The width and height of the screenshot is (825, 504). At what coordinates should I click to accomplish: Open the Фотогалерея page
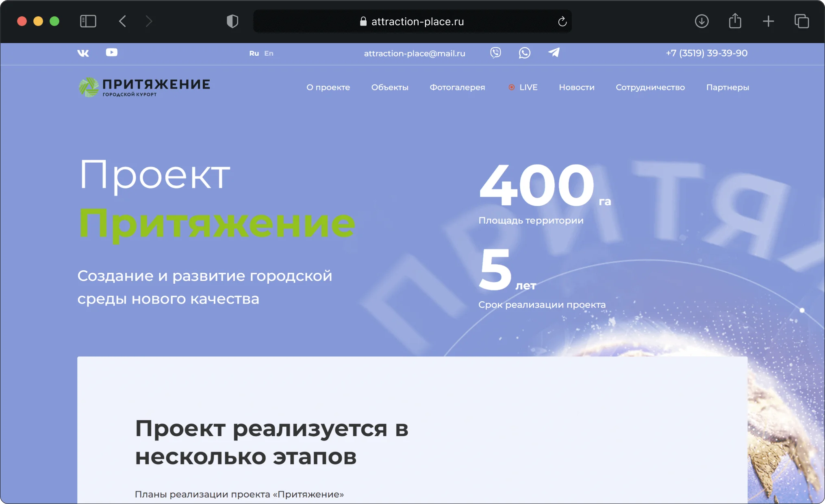tap(457, 87)
